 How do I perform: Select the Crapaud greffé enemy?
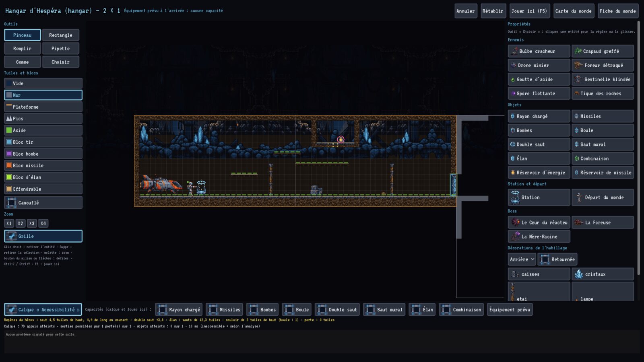click(603, 51)
